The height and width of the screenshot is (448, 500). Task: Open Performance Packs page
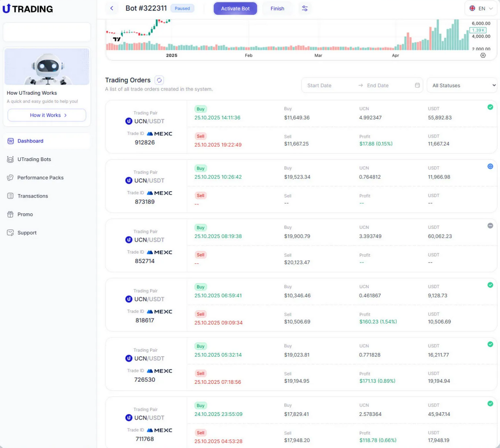[40, 178]
